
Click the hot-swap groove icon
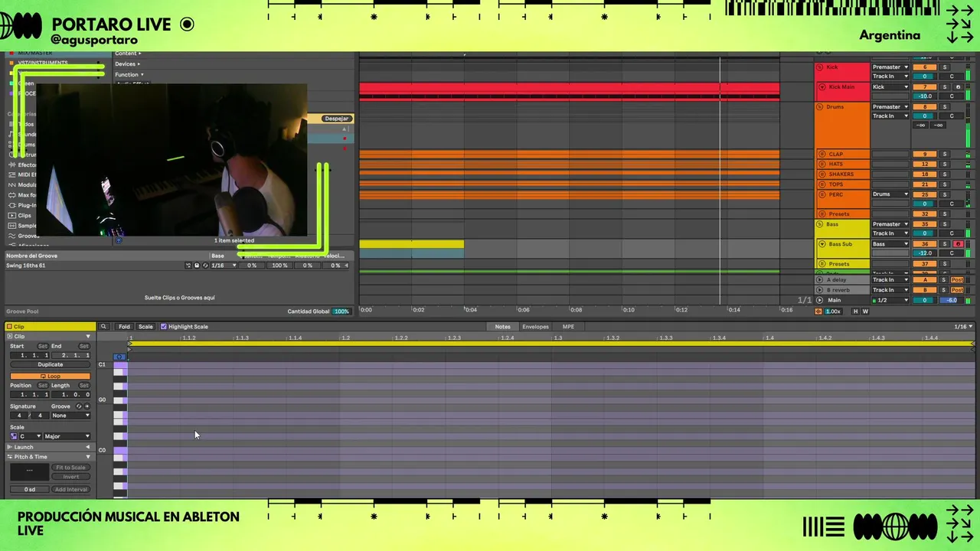coord(78,406)
